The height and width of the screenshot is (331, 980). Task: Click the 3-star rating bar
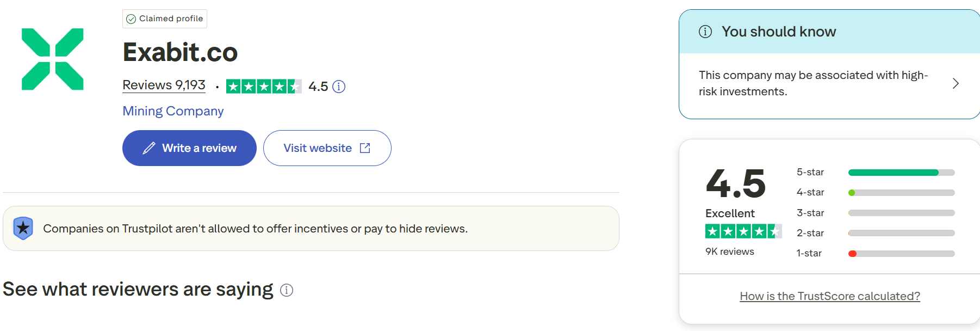tap(901, 213)
